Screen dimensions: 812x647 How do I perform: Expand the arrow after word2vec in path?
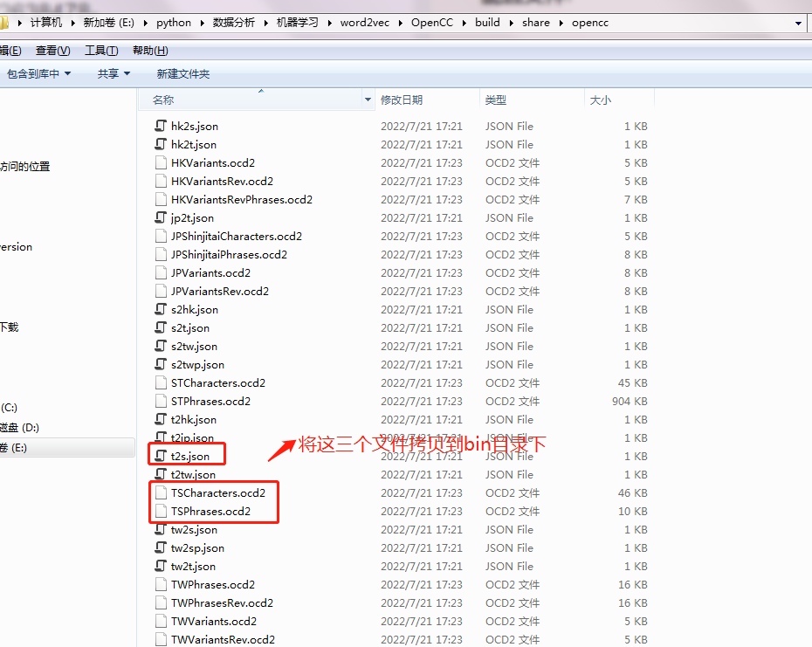click(x=400, y=23)
